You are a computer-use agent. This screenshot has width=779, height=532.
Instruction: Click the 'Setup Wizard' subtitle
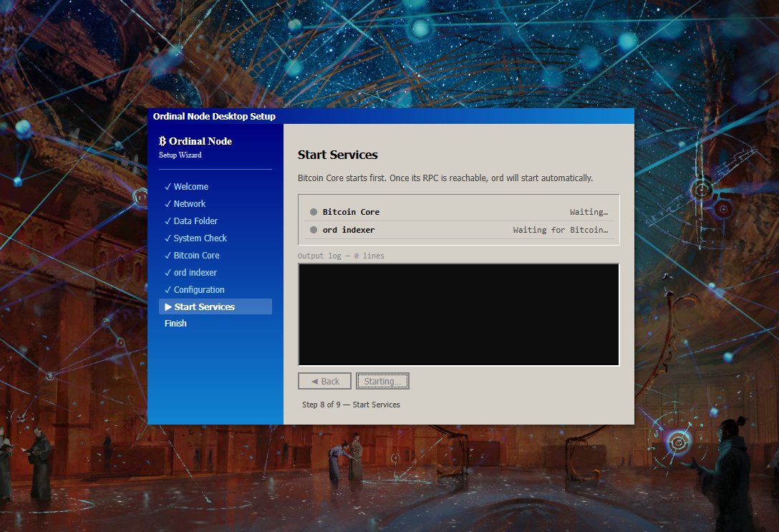click(x=180, y=155)
